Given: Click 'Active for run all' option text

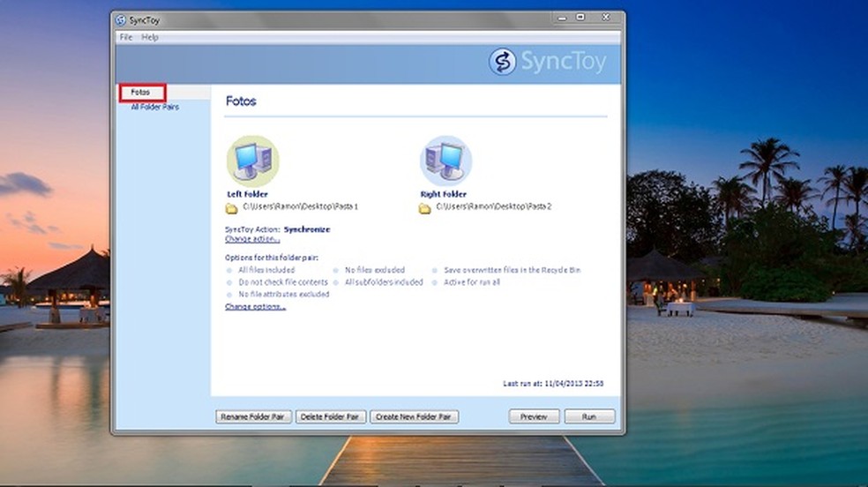Looking at the screenshot, I should tap(472, 282).
